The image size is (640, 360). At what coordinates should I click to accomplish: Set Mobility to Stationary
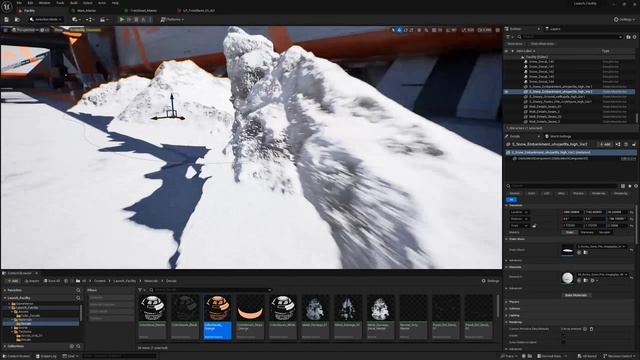click(587, 232)
